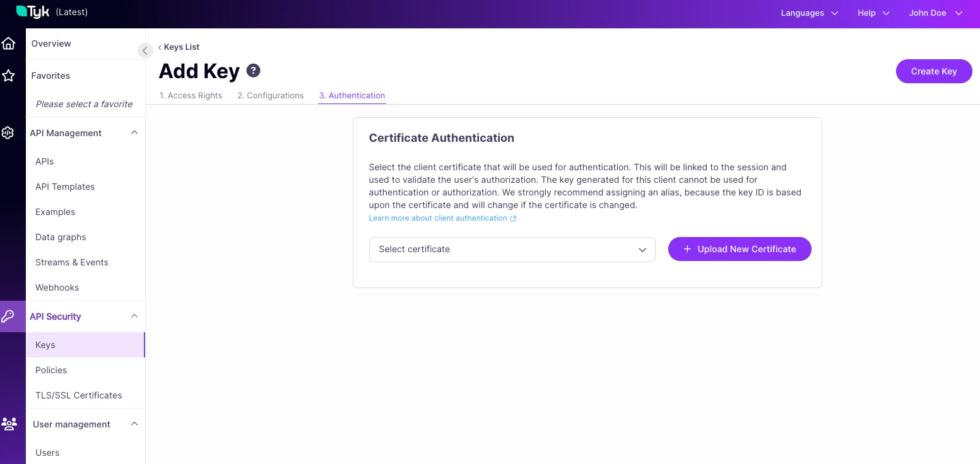Click the Tyk logo in the top bar
This screenshot has height=464, width=980.
click(33, 11)
